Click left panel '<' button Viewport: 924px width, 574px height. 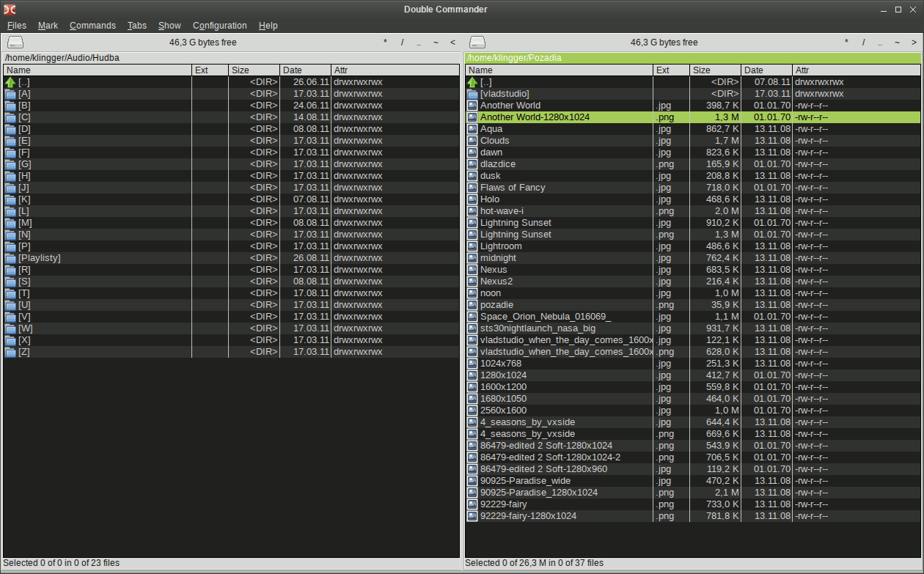click(452, 43)
